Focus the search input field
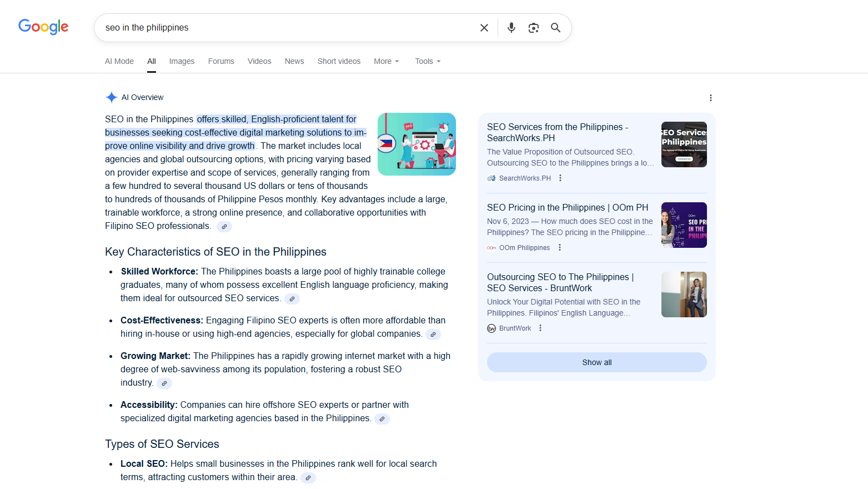Image resolution: width=868 pixels, height=489 pixels. (x=289, y=28)
